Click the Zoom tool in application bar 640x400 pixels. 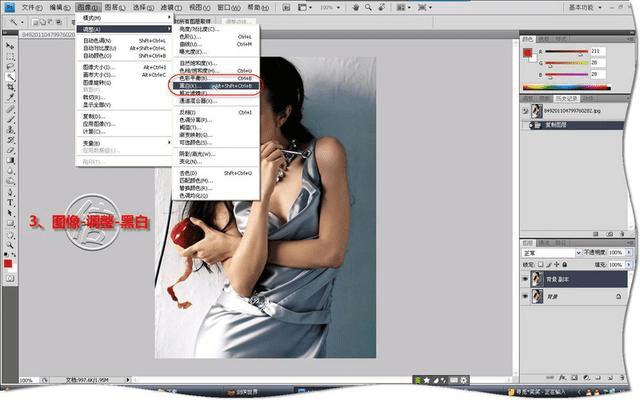click(x=368, y=7)
